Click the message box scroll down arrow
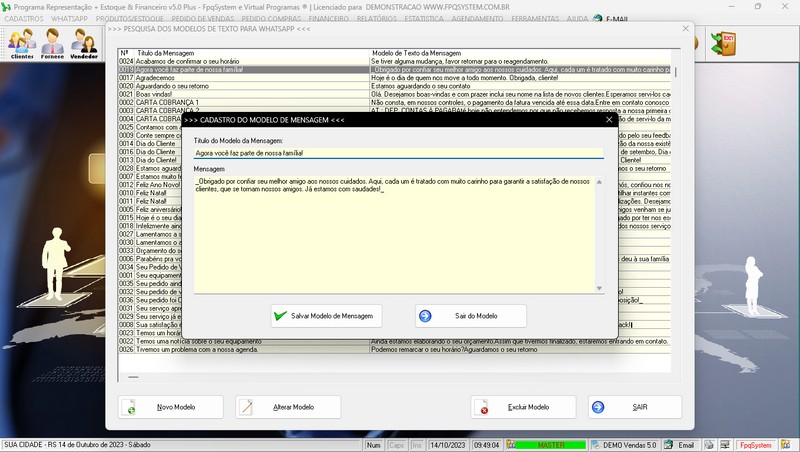This screenshot has height=452, width=800. pyautogui.click(x=599, y=288)
